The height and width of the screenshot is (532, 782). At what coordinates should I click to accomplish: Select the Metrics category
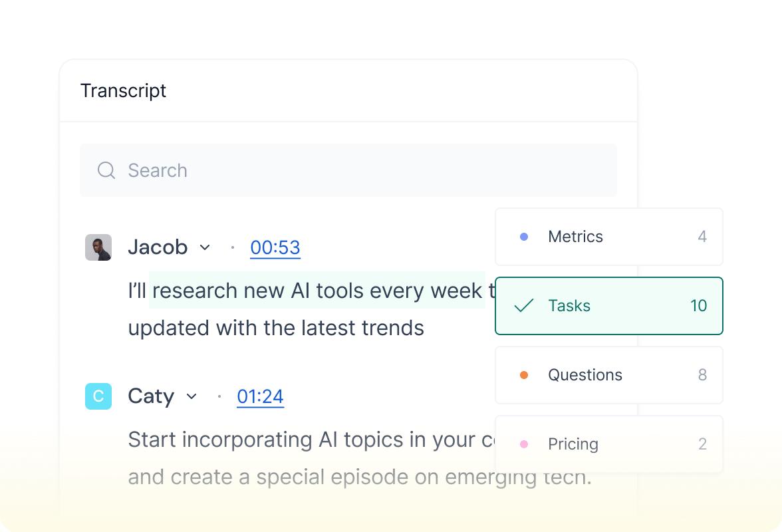click(608, 237)
